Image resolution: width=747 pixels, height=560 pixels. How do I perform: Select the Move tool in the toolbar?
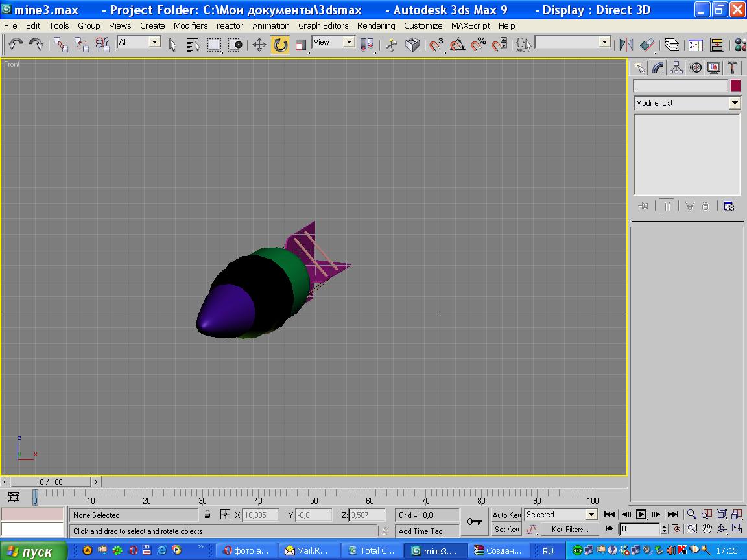click(x=259, y=45)
